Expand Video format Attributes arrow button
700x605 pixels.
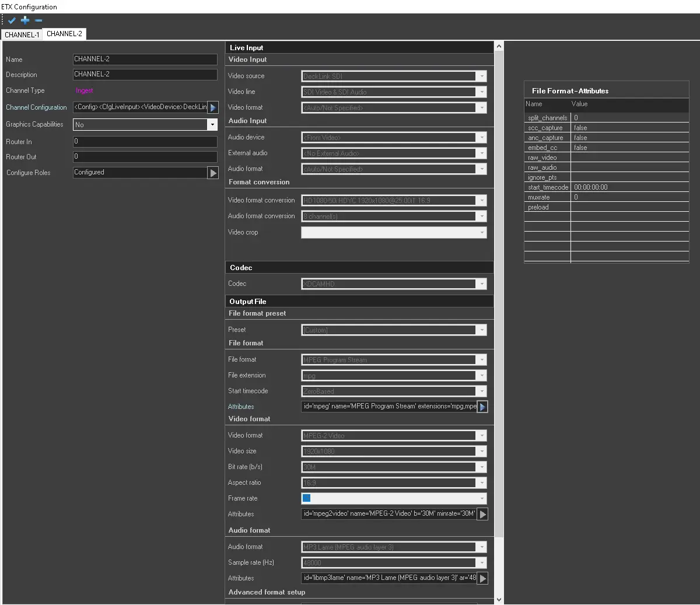point(482,514)
